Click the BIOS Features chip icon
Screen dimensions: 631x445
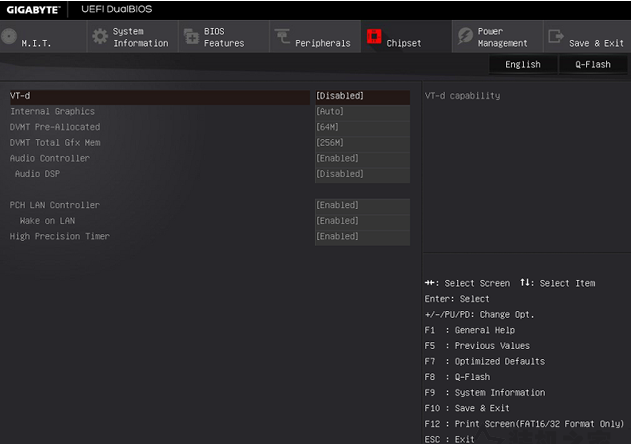(191, 37)
